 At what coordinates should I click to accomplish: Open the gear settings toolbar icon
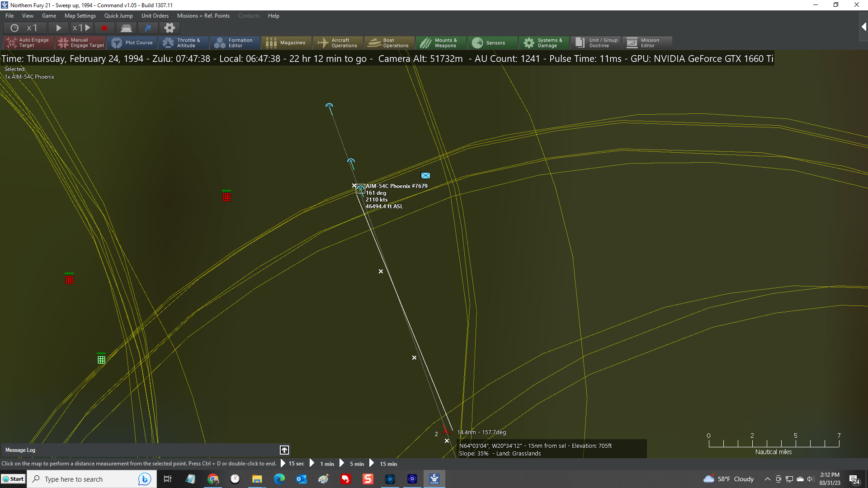[x=170, y=28]
